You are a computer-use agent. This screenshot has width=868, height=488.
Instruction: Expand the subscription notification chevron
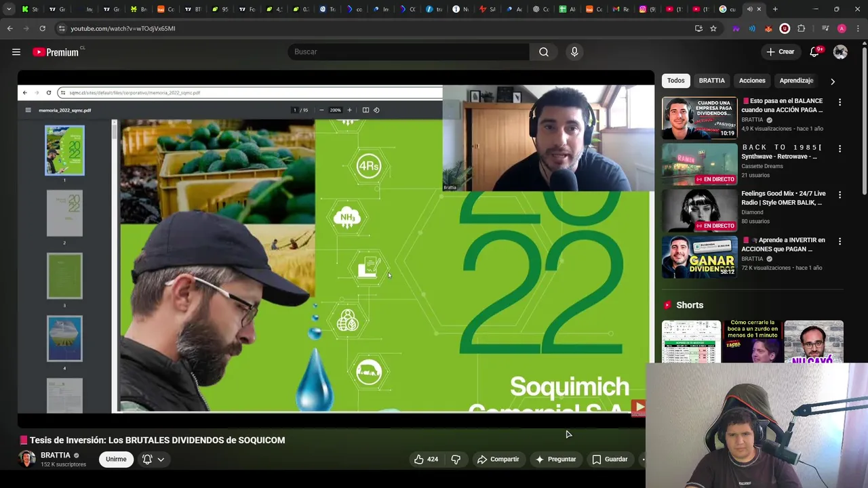point(161,460)
